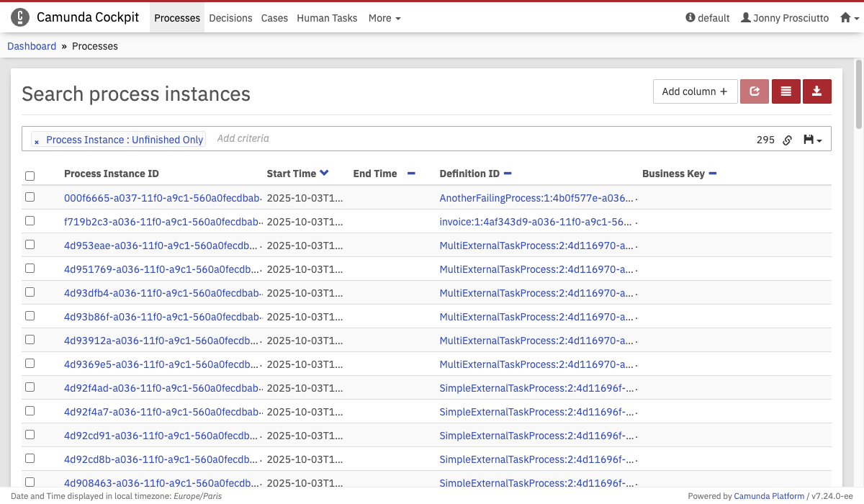Click the red list view icon button

click(786, 91)
